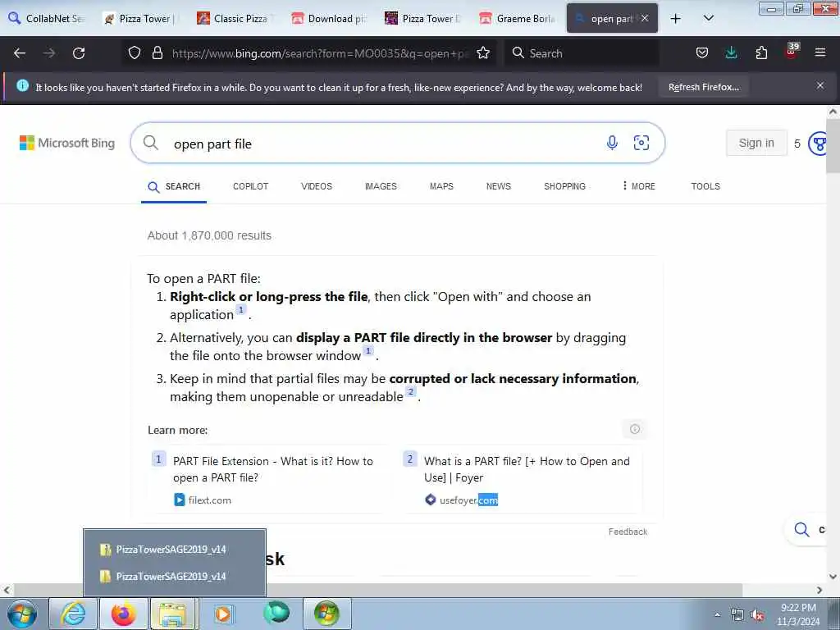Open the Firefox extensions puzzle icon
This screenshot has width=840, height=630.
coord(761,52)
